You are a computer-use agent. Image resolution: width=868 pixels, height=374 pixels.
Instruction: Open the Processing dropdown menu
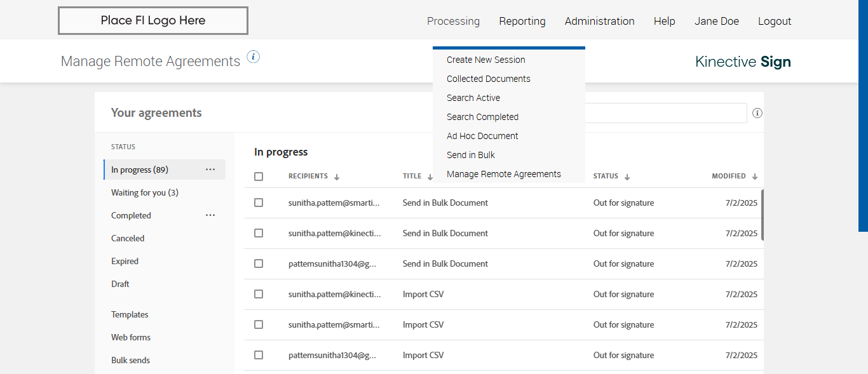[453, 21]
